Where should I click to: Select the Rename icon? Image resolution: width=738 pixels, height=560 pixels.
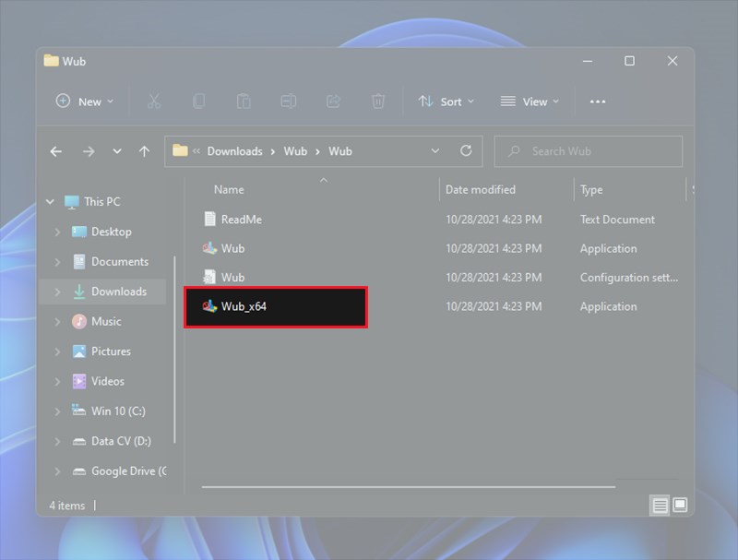point(289,101)
